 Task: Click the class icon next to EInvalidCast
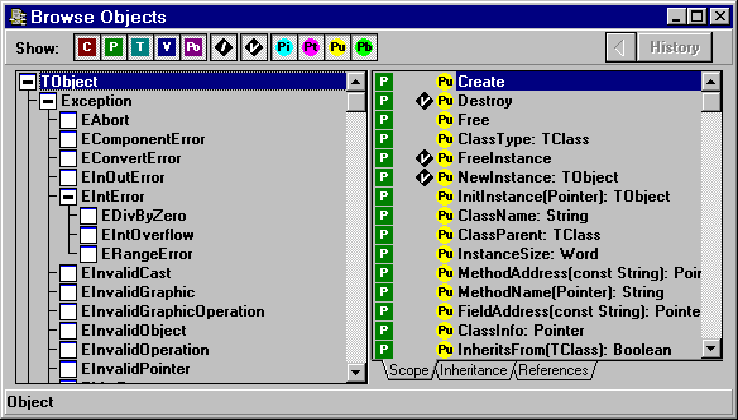click(x=68, y=274)
